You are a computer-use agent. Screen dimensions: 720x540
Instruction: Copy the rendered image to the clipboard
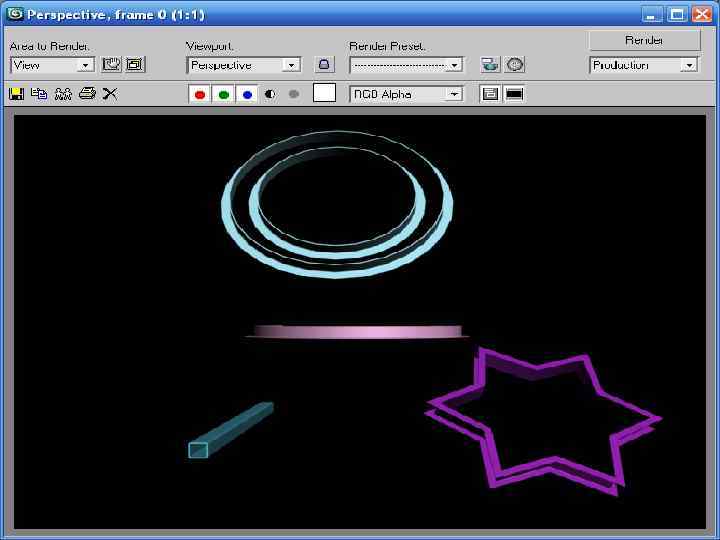point(39,94)
